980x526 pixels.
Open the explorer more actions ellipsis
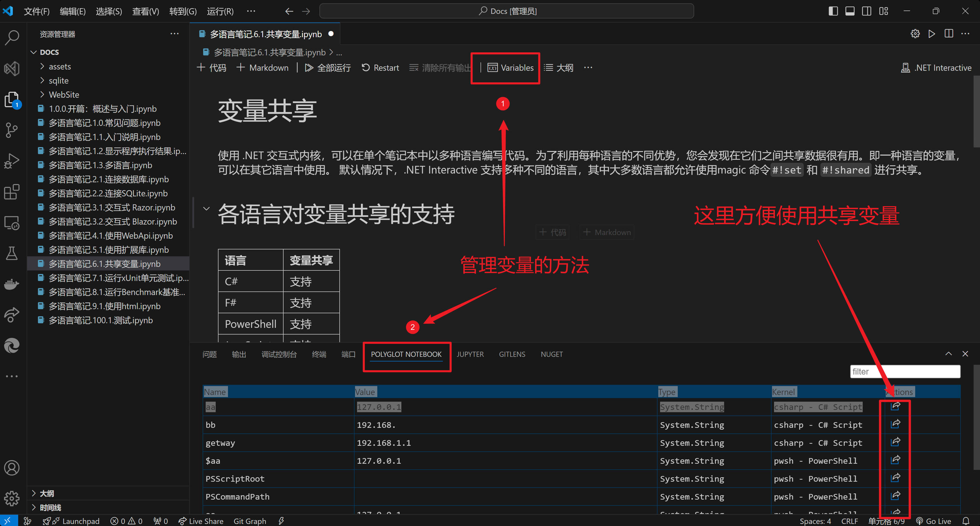tap(174, 34)
